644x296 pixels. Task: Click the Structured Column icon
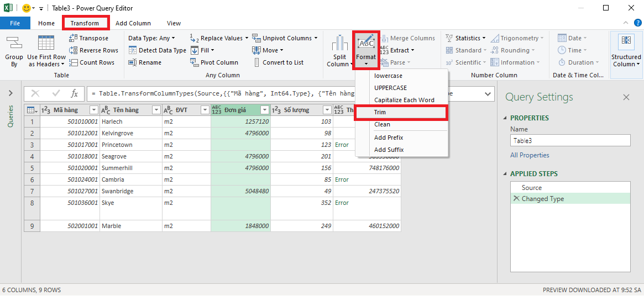click(x=626, y=41)
